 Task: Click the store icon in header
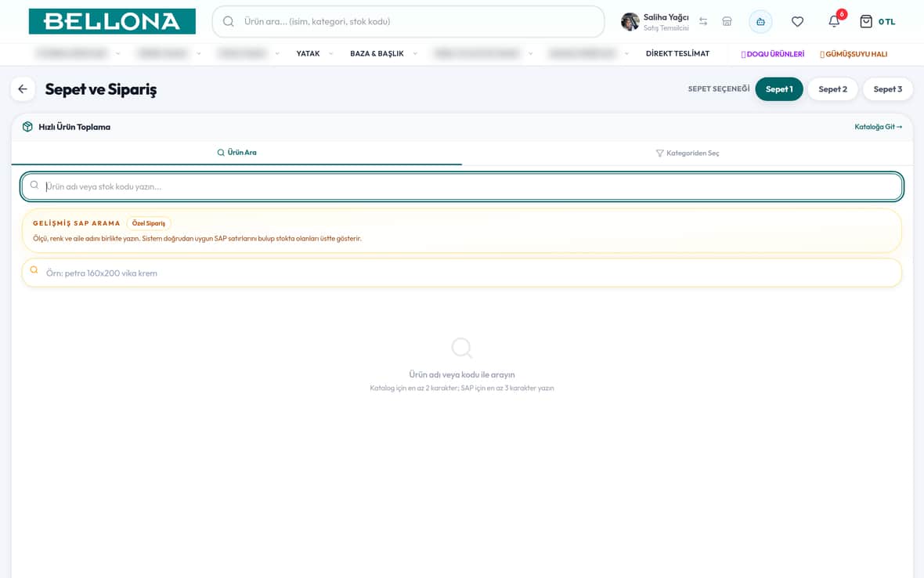click(x=727, y=21)
